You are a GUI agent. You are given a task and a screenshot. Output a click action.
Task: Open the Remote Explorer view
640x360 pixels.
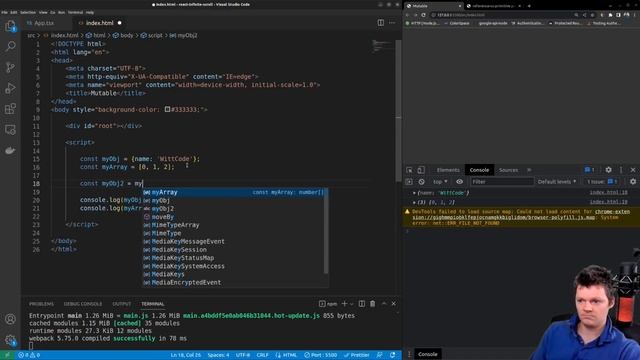point(10,129)
